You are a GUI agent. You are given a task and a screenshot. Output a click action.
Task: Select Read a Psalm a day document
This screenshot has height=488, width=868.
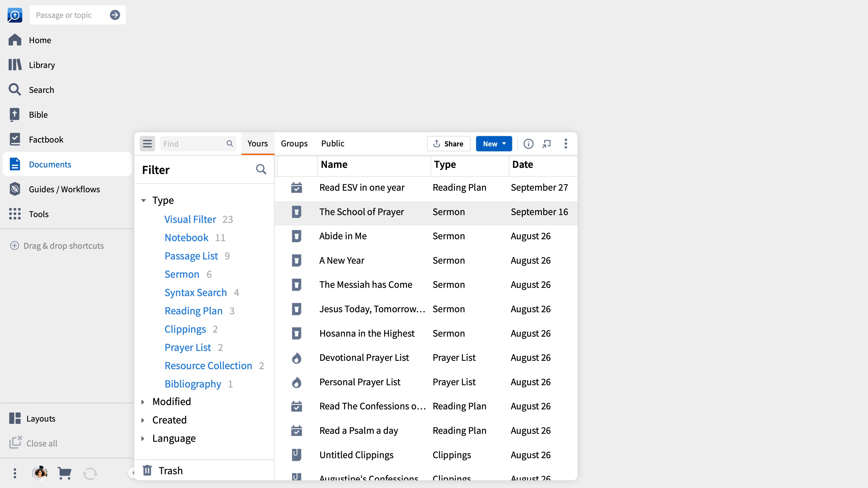(359, 430)
